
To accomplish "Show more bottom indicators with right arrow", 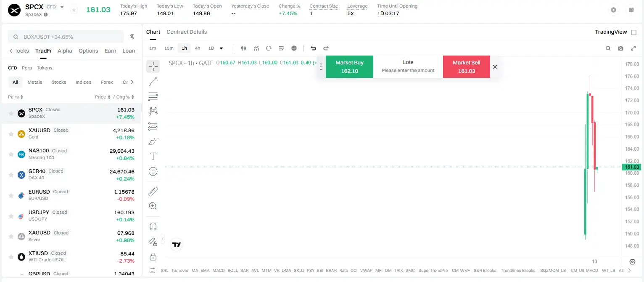I will pos(629,270).
